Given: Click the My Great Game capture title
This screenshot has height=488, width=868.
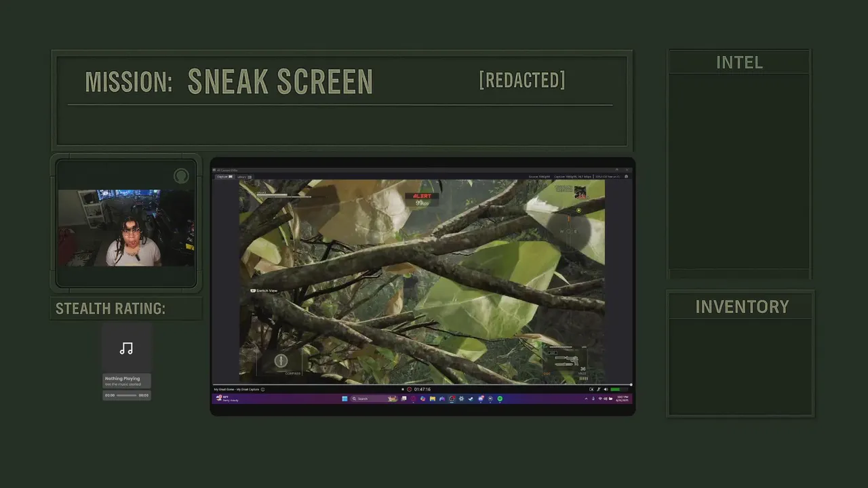Looking at the screenshot, I should pos(236,389).
